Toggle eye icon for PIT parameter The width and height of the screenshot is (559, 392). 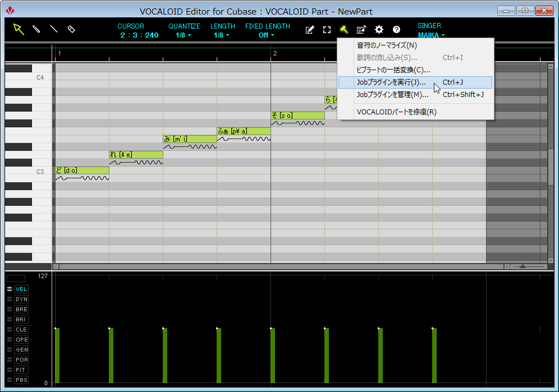(10, 370)
